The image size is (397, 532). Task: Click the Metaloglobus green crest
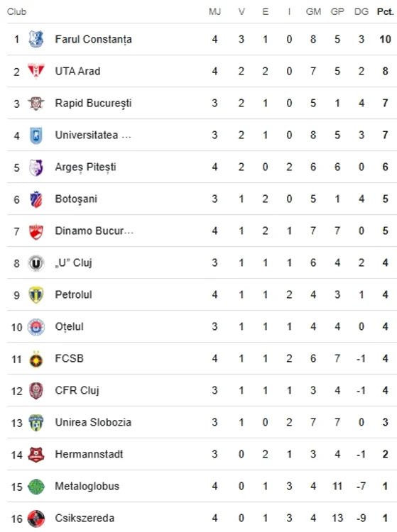point(36,487)
